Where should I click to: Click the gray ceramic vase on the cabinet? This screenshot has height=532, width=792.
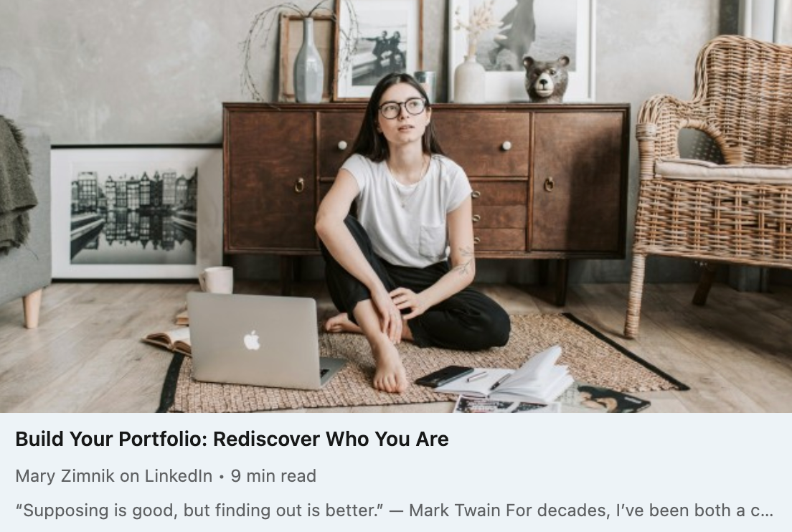pyautogui.click(x=308, y=60)
